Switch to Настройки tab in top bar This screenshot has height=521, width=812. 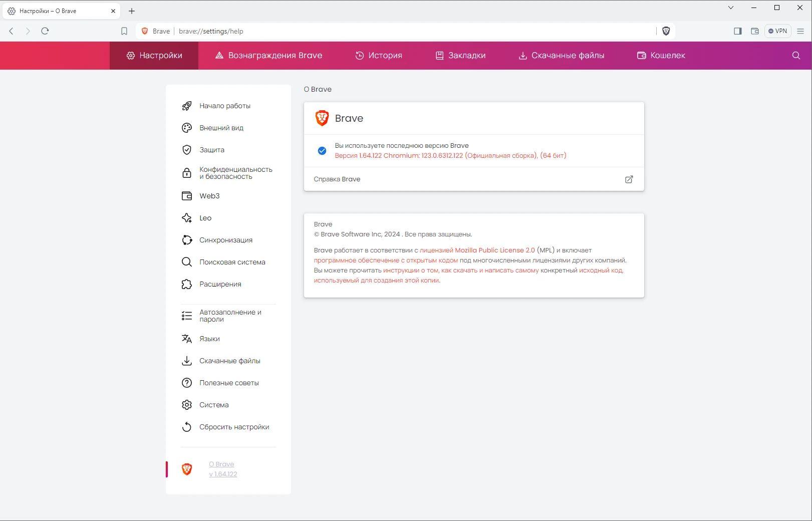(x=154, y=56)
